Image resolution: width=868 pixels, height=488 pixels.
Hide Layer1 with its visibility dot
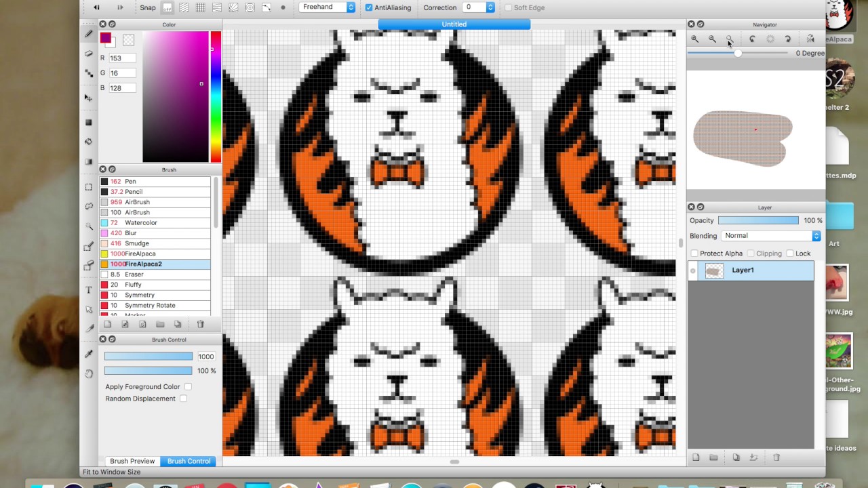coord(692,270)
